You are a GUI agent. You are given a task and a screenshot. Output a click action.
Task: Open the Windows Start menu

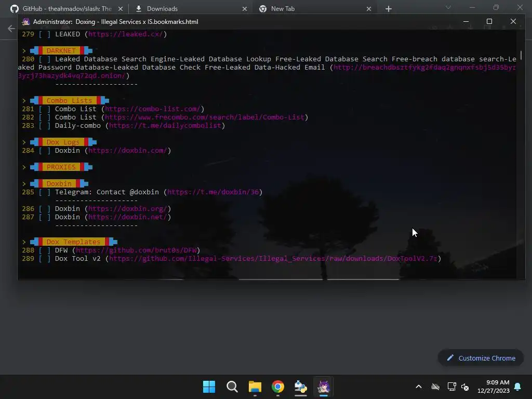209,387
